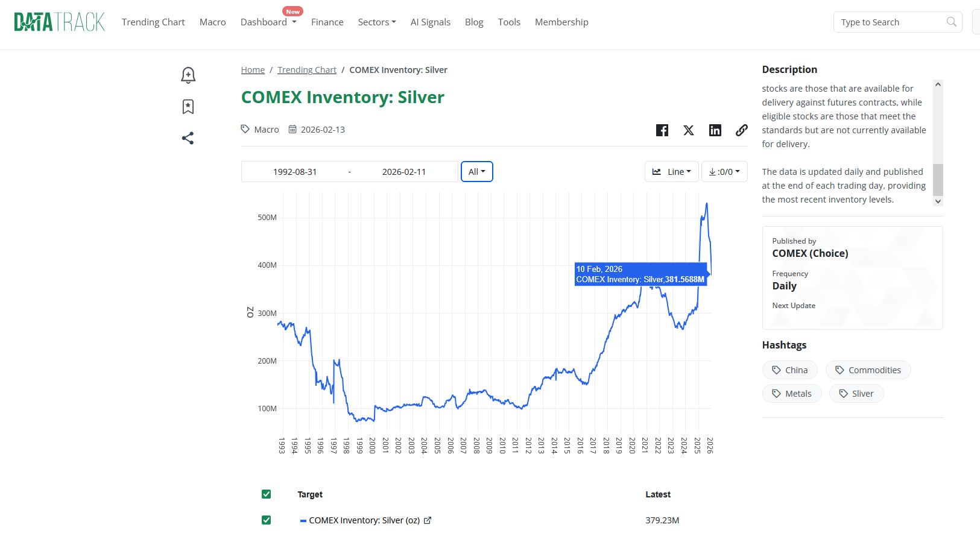Click the Daily frequency value

tap(784, 286)
